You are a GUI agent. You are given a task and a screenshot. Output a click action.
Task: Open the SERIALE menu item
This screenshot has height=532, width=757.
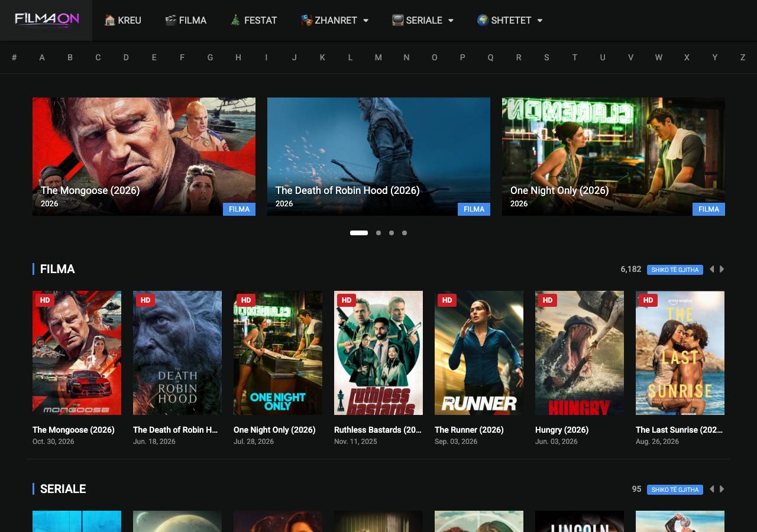click(x=422, y=20)
